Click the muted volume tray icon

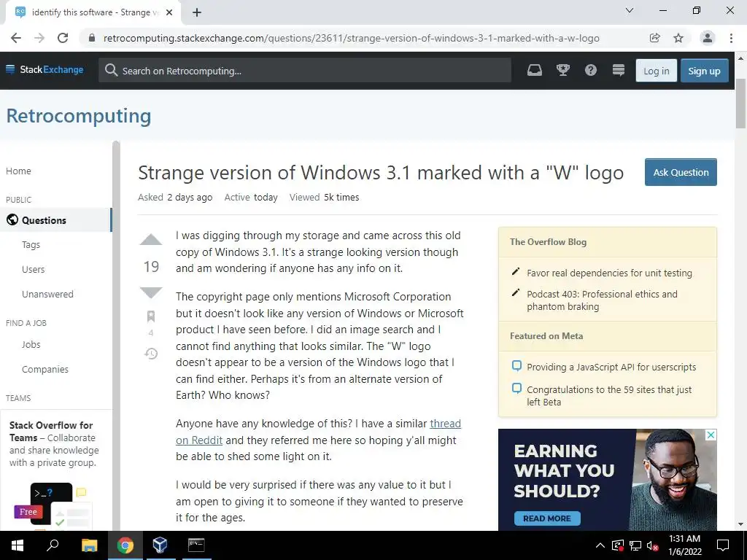[653, 545]
